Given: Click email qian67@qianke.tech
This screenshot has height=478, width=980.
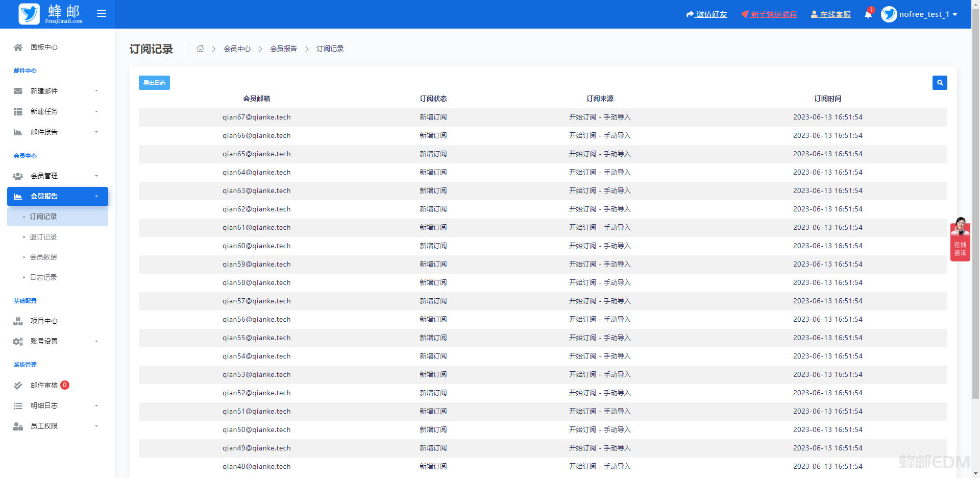Looking at the screenshot, I should 257,117.
